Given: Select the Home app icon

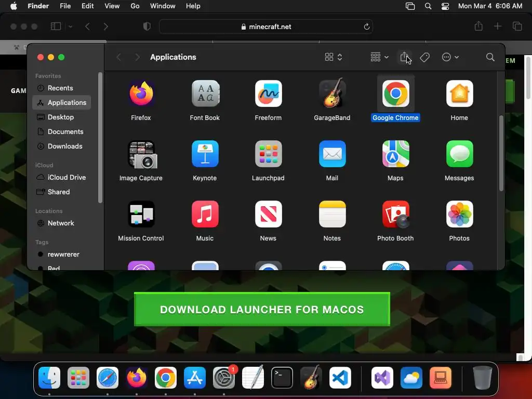Looking at the screenshot, I should coord(459,94).
